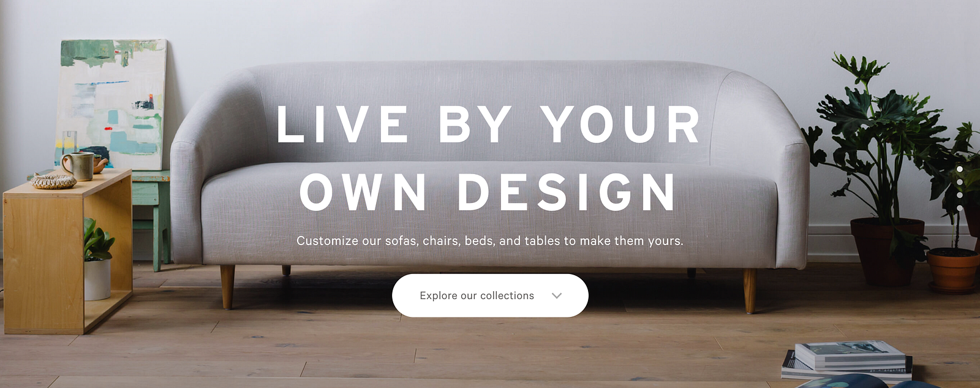Click the woven coaster on wooden shelf
The image size is (980, 388).
pos(54,181)
